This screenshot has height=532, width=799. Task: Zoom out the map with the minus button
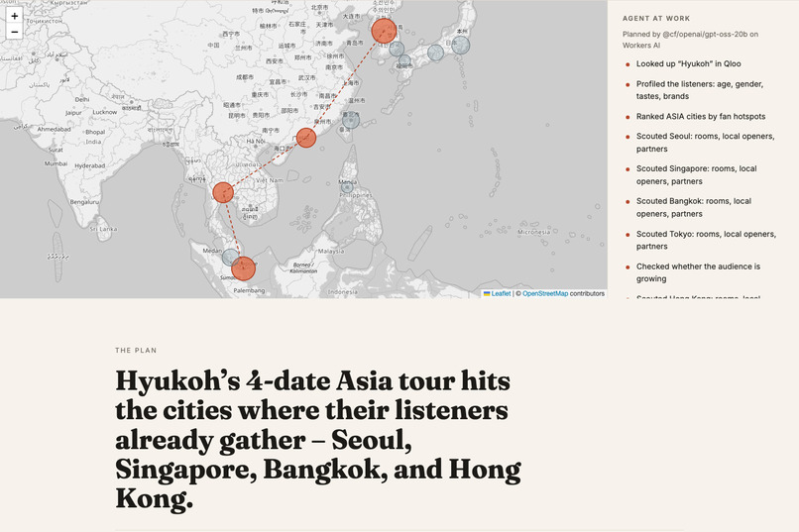point(14,32)
